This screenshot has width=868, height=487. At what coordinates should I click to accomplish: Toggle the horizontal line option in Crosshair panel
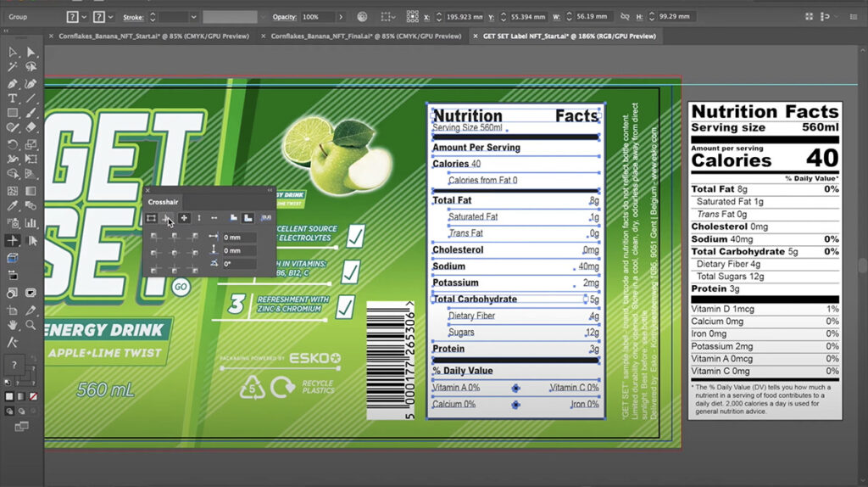point(214,218)
